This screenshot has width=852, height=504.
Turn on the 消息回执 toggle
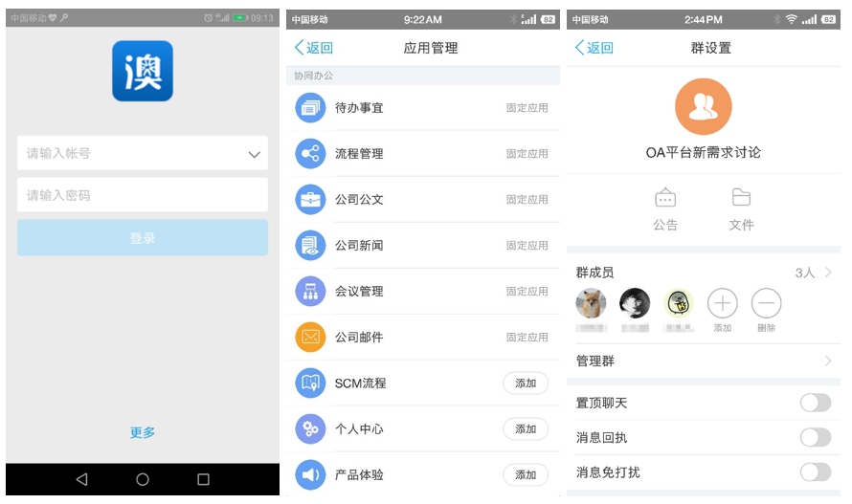point(815,437)
